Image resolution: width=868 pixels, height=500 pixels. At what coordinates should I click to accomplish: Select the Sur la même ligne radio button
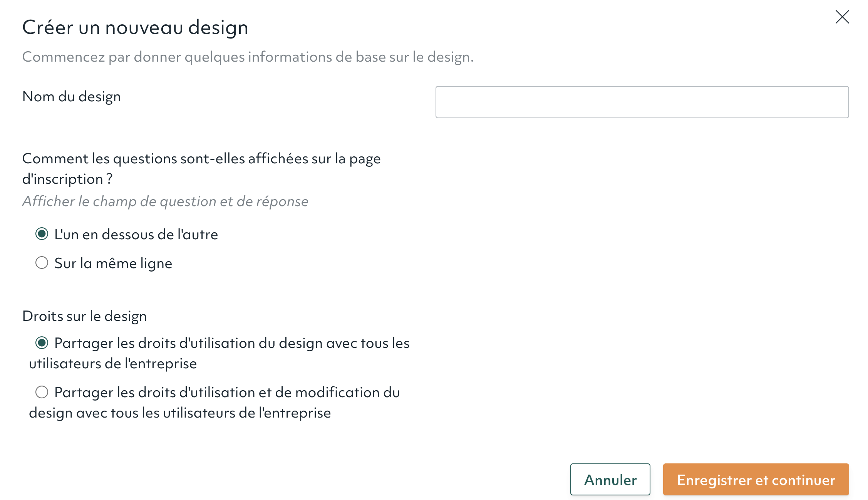click(41, 263)
